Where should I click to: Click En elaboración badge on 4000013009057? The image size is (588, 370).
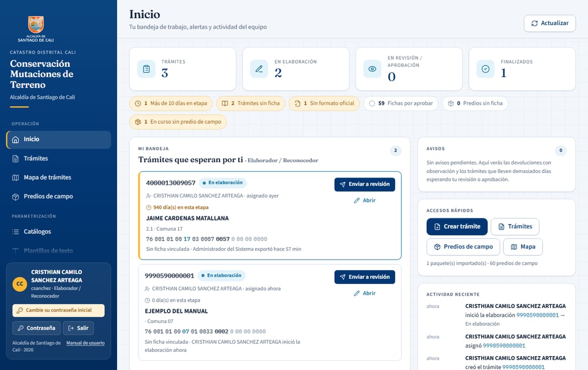pyautogui.click(x=223, y=183)
